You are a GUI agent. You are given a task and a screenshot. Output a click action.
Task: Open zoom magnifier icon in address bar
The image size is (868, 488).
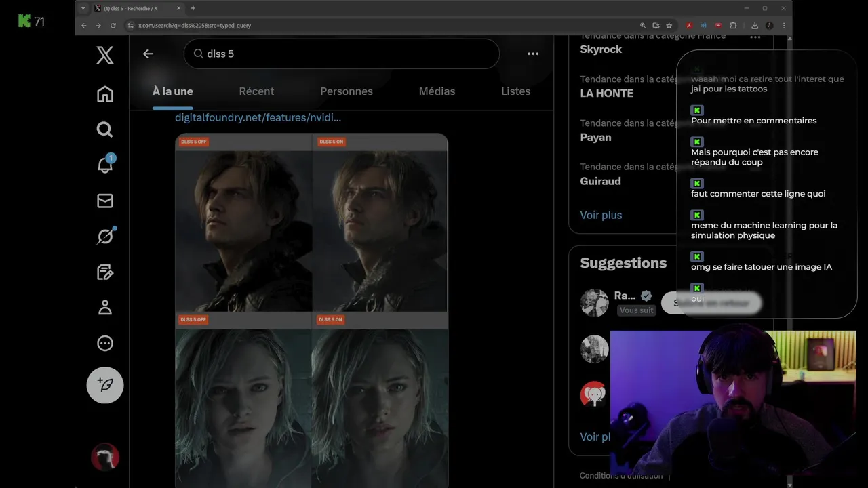pos(643,25)
